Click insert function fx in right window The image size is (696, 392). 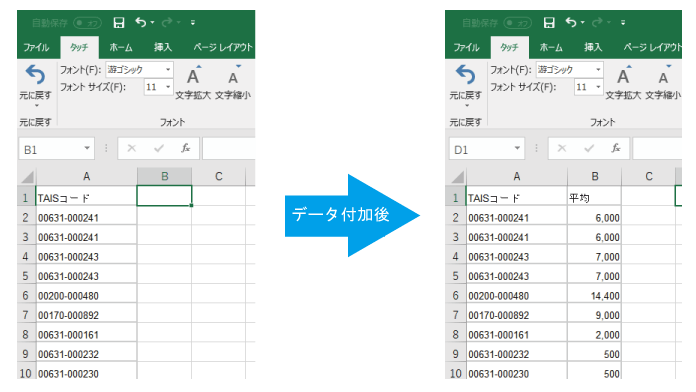616,148
